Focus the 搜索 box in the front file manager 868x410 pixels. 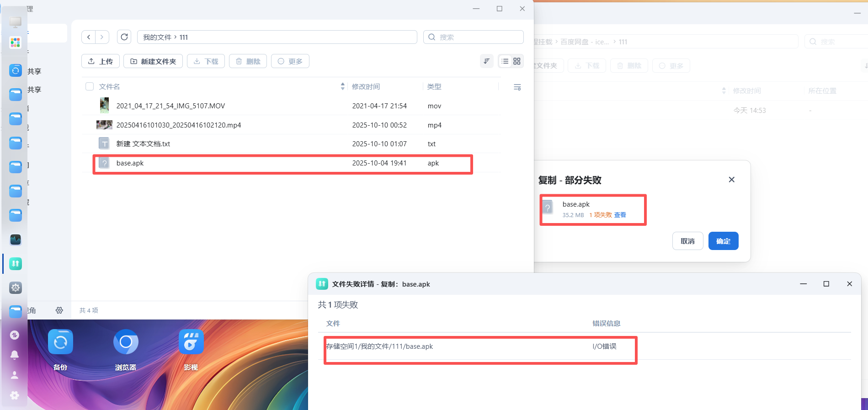point(474,37)
